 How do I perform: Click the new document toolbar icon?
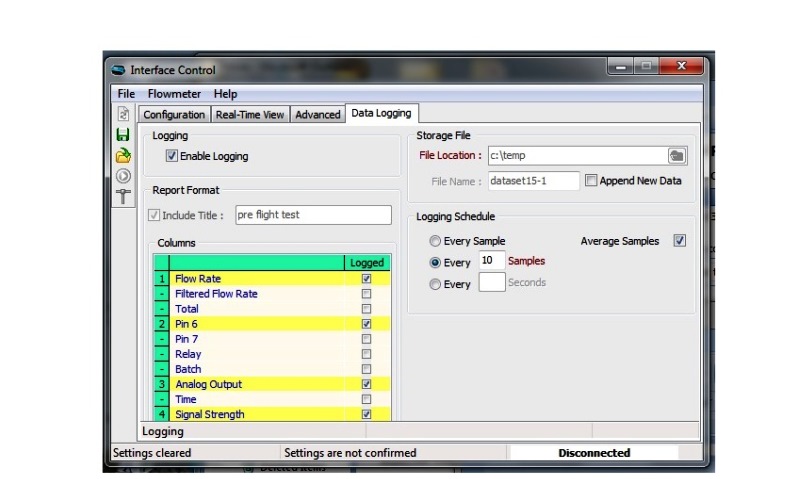[x=124, y=114]
